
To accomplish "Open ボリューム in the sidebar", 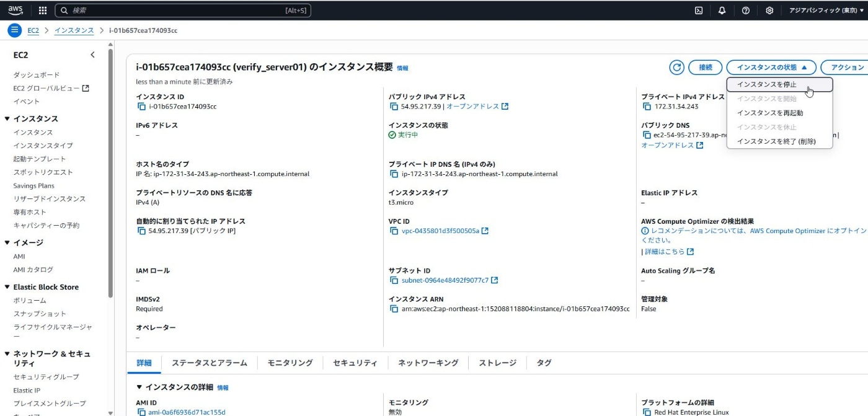I will pos(30,301).
